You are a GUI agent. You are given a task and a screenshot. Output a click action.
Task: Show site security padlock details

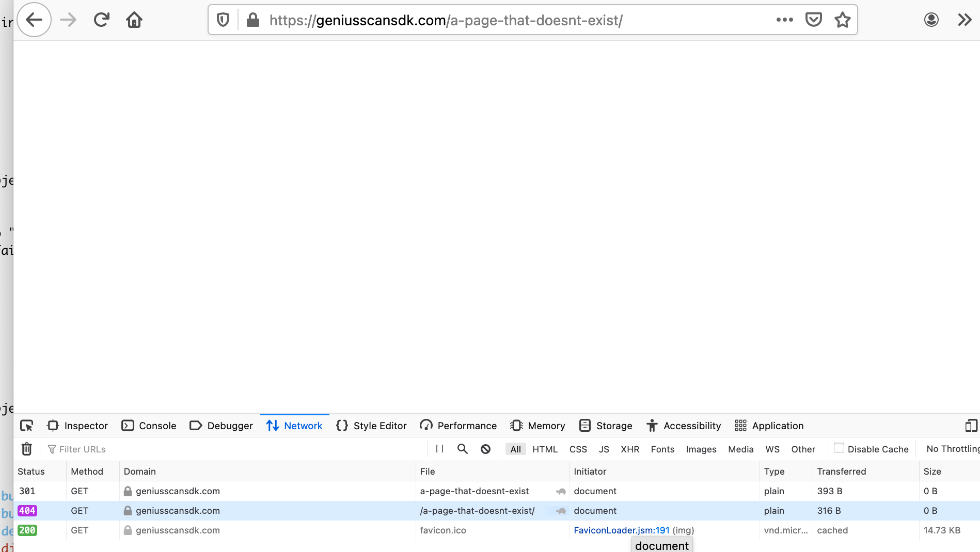click(x=252, y=20)
